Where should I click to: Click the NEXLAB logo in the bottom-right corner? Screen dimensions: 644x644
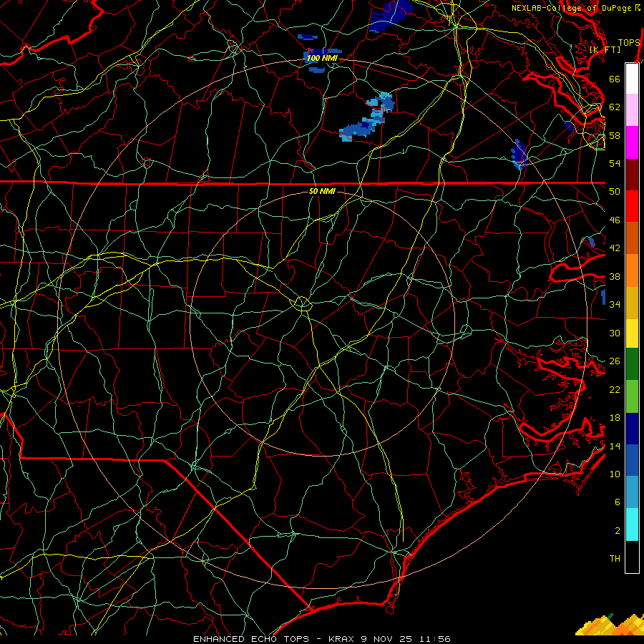[610, 624]
